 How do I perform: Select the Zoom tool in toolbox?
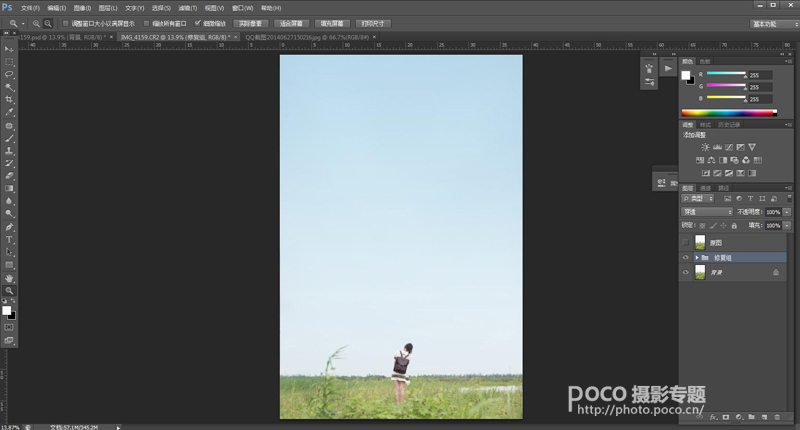pyautogui.click(x=9, y=291)
